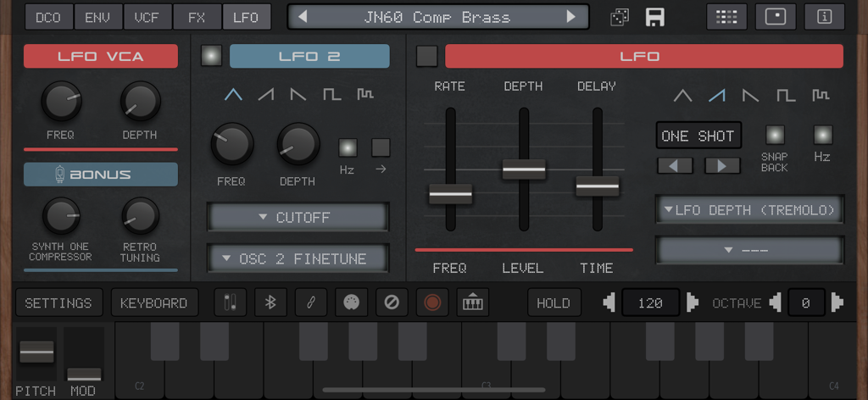This screenshot has height=400, width=868.
Task: Select triangle waveform for LFO 2
Action: (233, 95)
